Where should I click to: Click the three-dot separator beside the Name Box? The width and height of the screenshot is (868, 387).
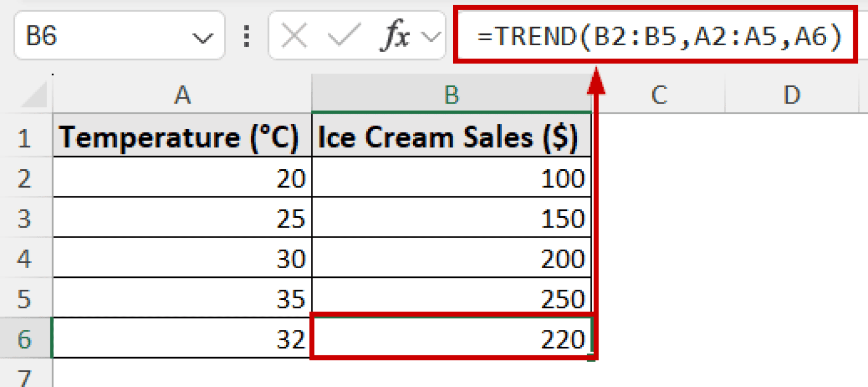tap(247, 36)
